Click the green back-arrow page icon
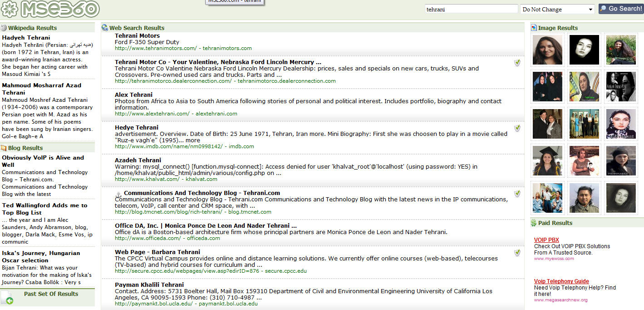The image size is (644, 310). point(7,299)
